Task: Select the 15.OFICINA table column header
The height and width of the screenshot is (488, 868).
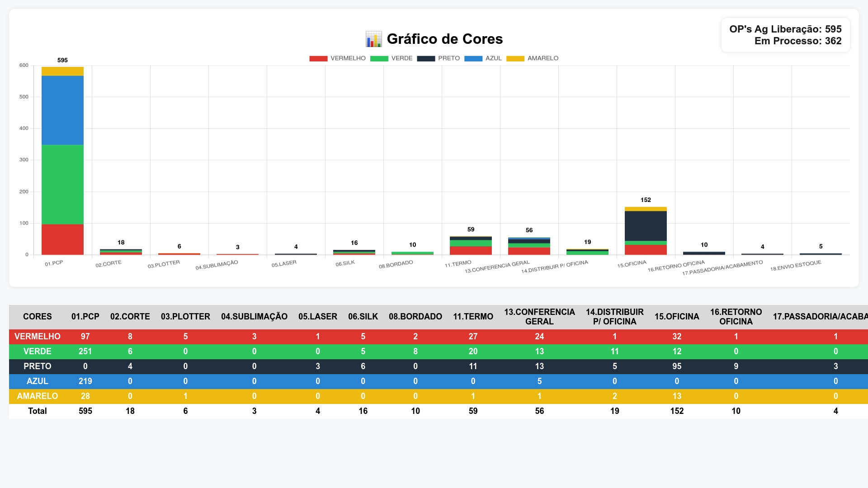Action: 676,317
